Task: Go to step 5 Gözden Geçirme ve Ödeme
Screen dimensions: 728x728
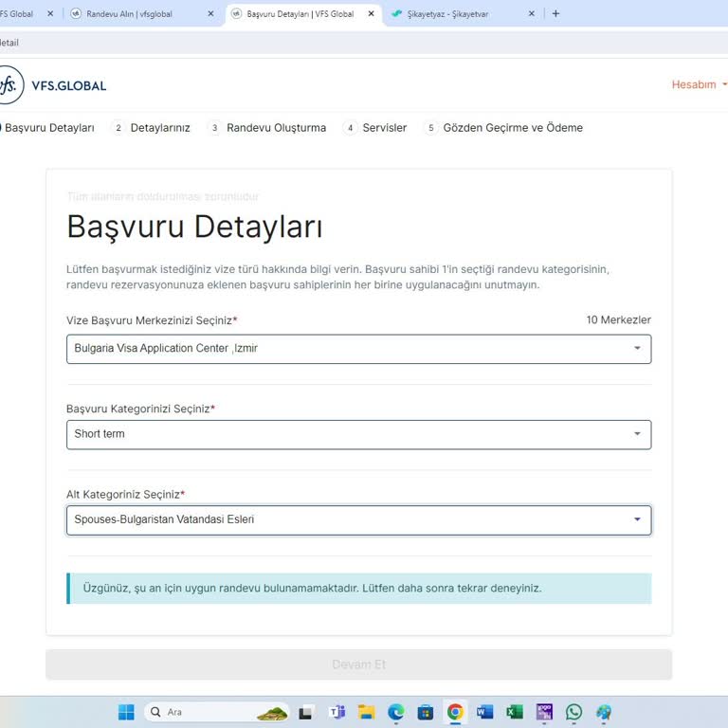Action: 503,128
